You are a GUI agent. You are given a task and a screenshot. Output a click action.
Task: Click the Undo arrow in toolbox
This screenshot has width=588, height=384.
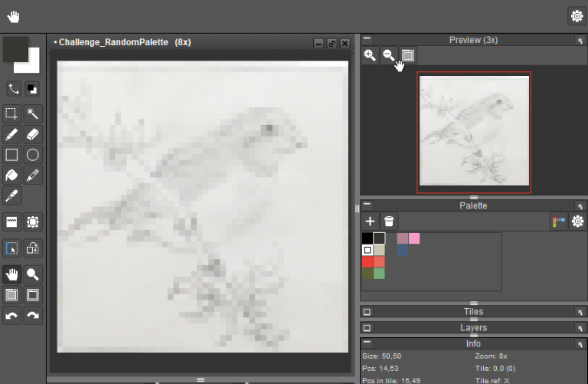click(x=11, y=315)
